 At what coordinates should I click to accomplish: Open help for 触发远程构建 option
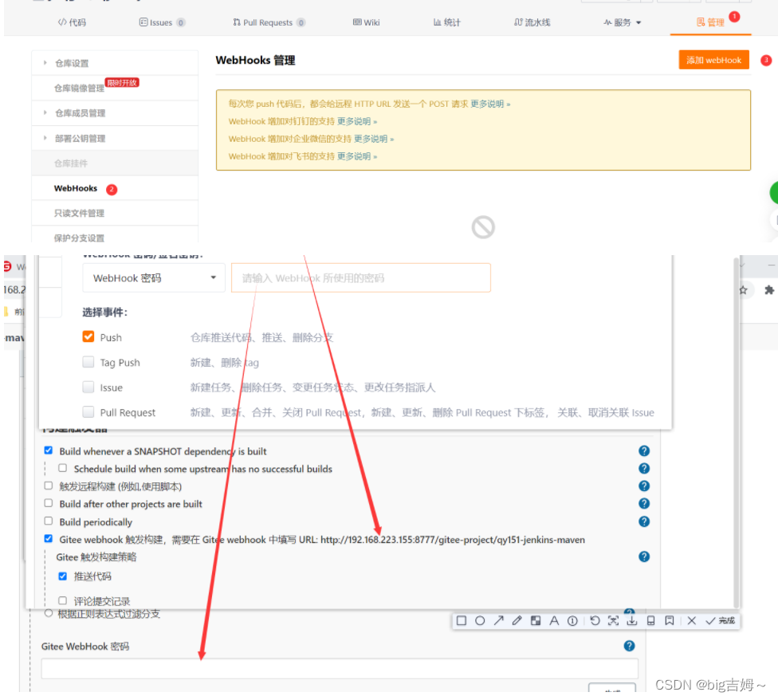pyautogui.click(x=644, y=486)
